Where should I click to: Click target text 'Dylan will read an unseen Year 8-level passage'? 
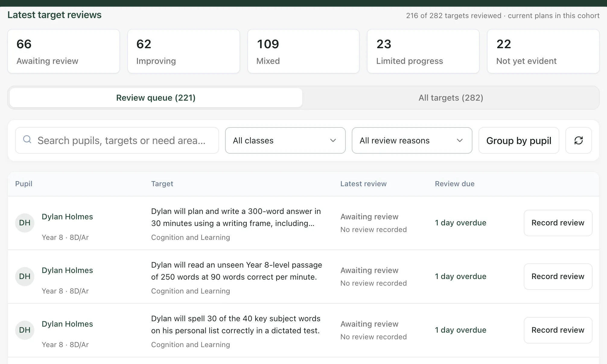[x=237, y=271]
